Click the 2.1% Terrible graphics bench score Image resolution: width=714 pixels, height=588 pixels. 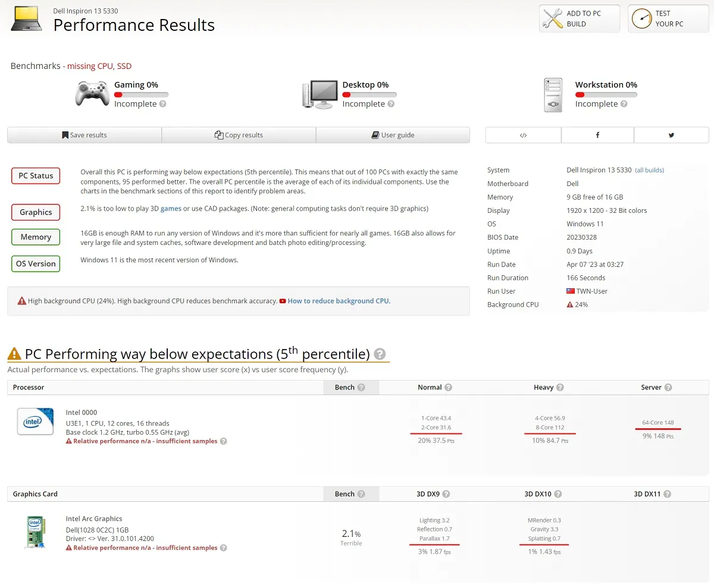click(351, 537)
